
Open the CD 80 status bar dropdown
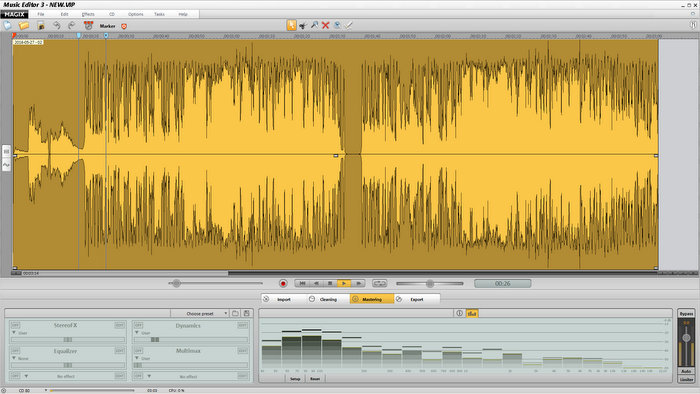click(x=46, y=390)
